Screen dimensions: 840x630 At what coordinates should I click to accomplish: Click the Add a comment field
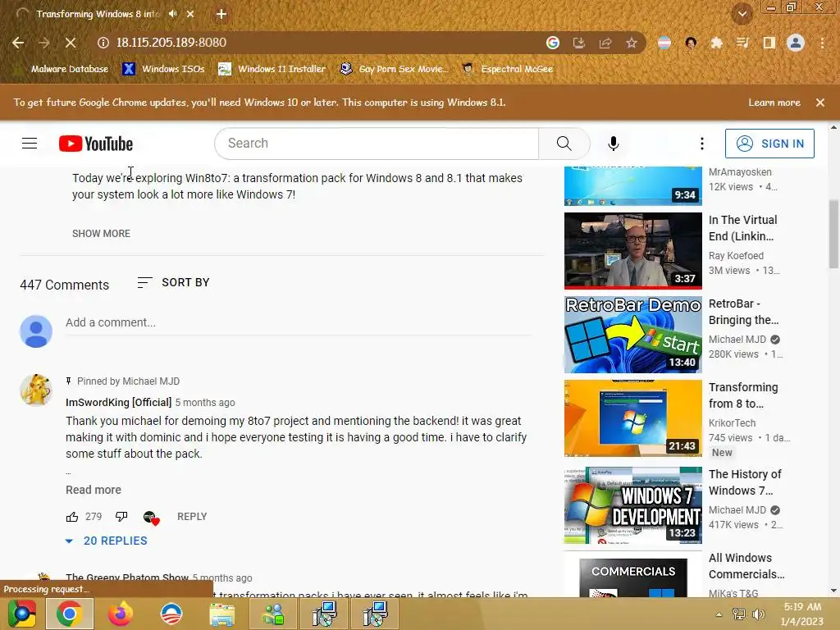(x=299, y=323)
